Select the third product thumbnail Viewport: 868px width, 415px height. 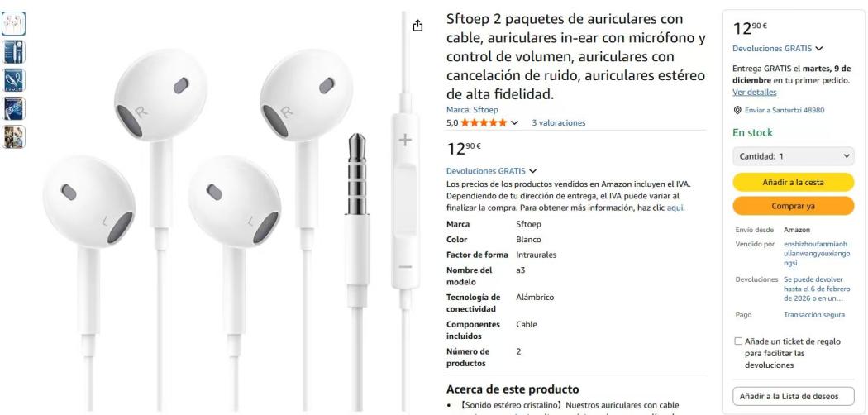coord(13,80)
